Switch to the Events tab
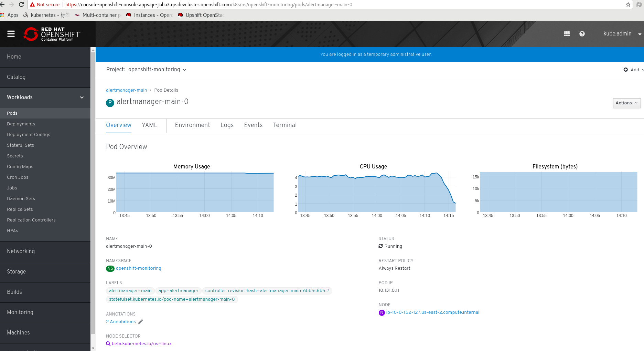This screenshot has height=351, width=644. point(253,125)
